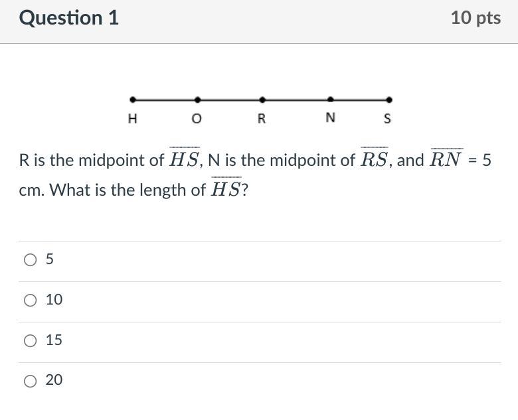Click the "10 pts" points label
Screen dimensions: 518x420
[x=475, y=18]
